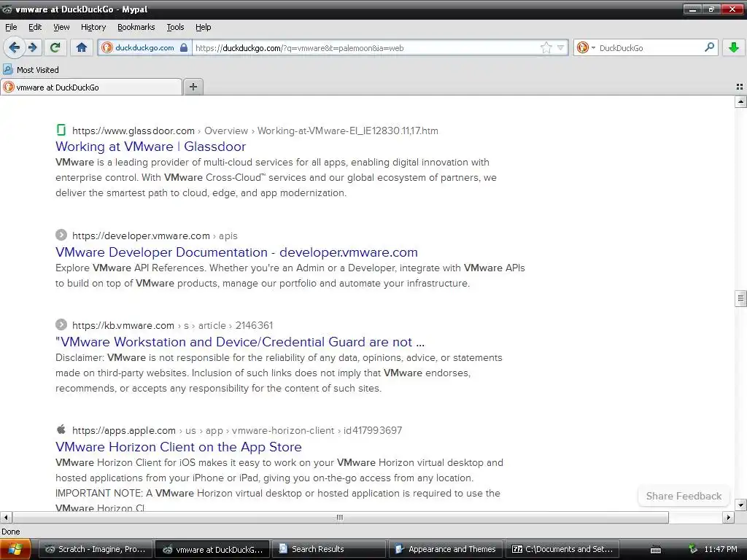Open the Help menu
This screenshot has height=560, width=747.
point(204,27)
